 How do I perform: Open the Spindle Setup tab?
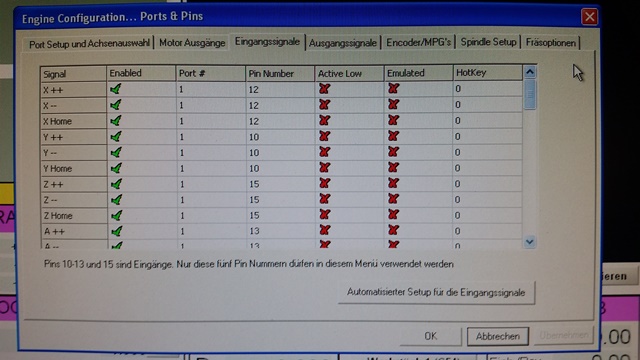click(x=488, y=42)
